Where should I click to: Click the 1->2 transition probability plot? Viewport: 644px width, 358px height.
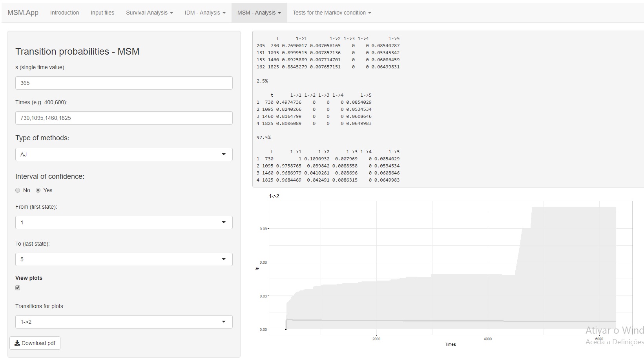click(x=450, y=268)
